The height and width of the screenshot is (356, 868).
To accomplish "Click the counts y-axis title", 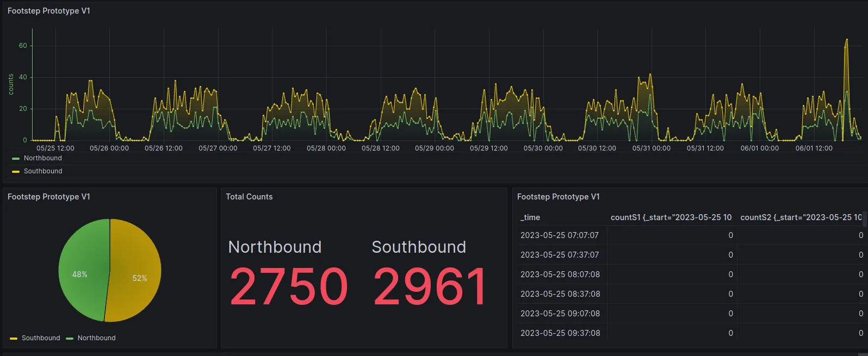I will click(x=11, y=85).
